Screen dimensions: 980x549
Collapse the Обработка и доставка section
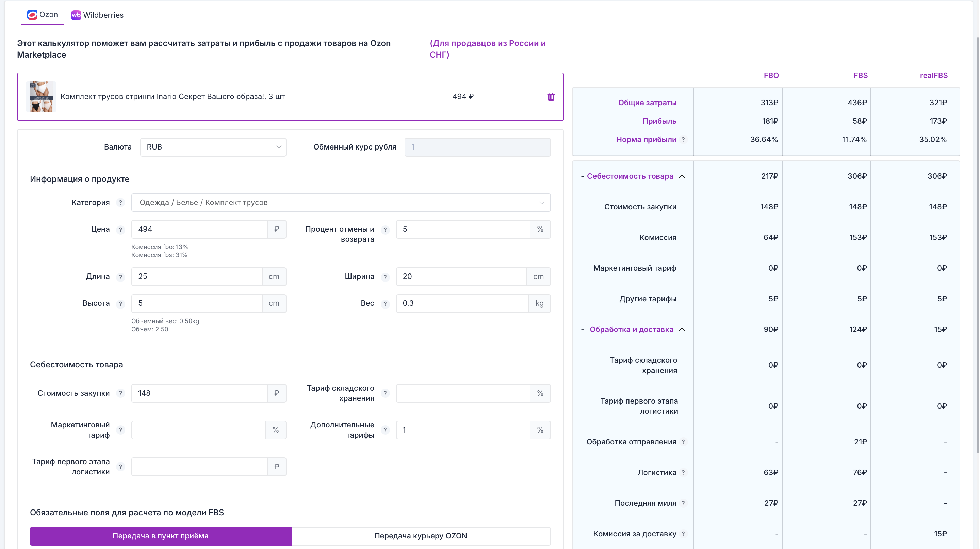pos(682,330)
